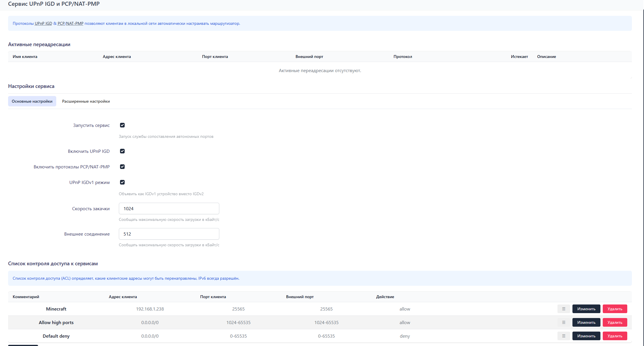Click drag handle for Default deny rule
This screenshot has width=644, height=346.
pos(563,336)
